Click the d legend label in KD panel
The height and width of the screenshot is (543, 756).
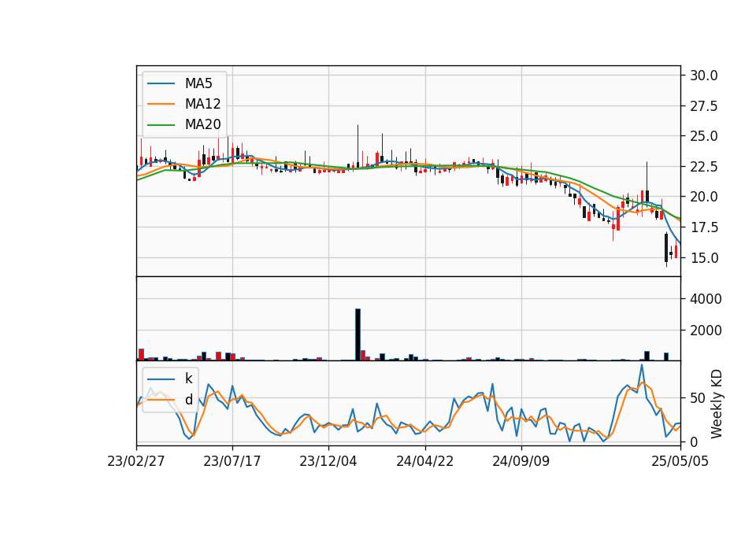click(x=188, y=400)
